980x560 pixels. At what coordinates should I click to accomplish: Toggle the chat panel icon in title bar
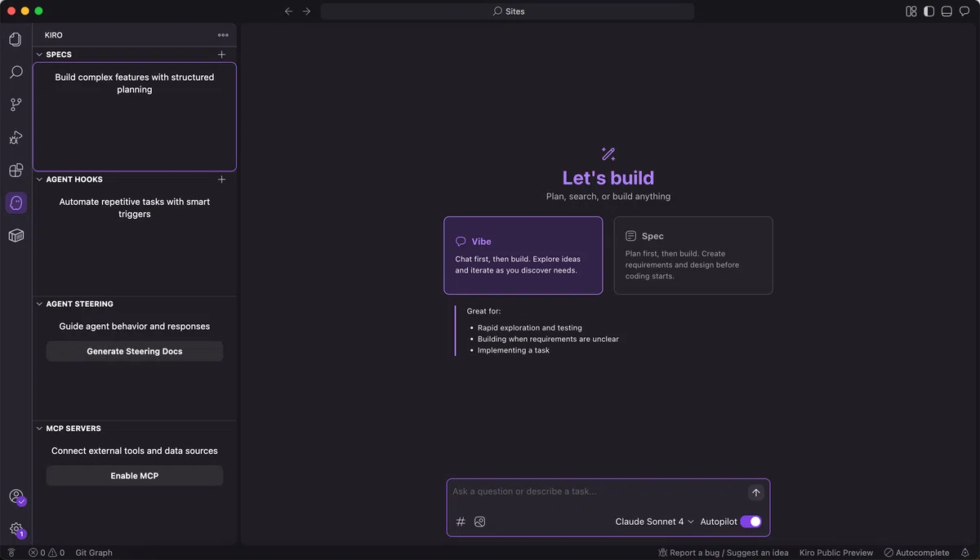(964, 11)
